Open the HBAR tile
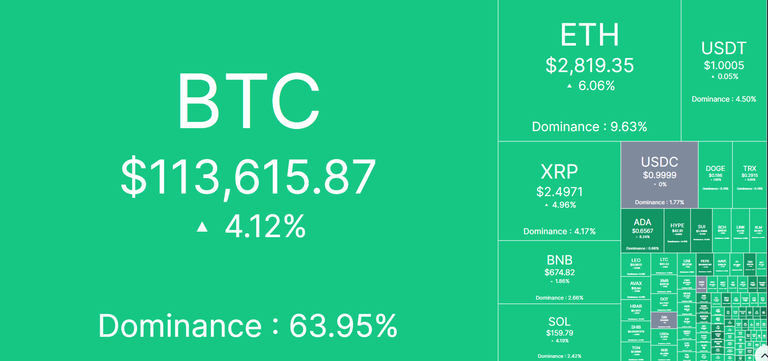This screenshot has height=361, width=768. tap(636, 311)
